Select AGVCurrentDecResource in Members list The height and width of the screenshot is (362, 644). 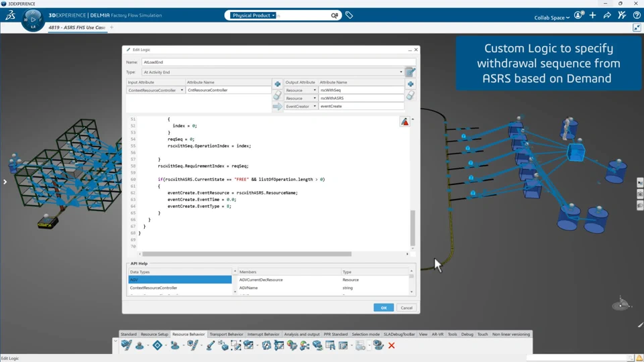(x=261, y=280)
